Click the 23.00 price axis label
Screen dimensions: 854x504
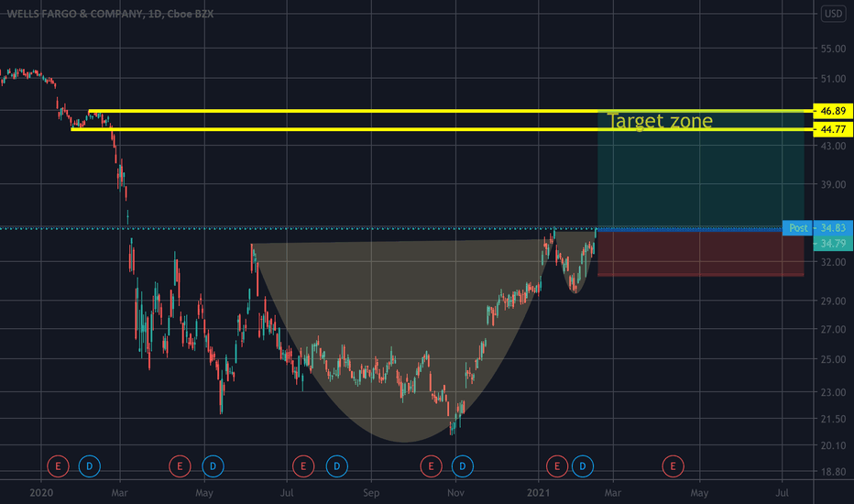tap(833, 392)
